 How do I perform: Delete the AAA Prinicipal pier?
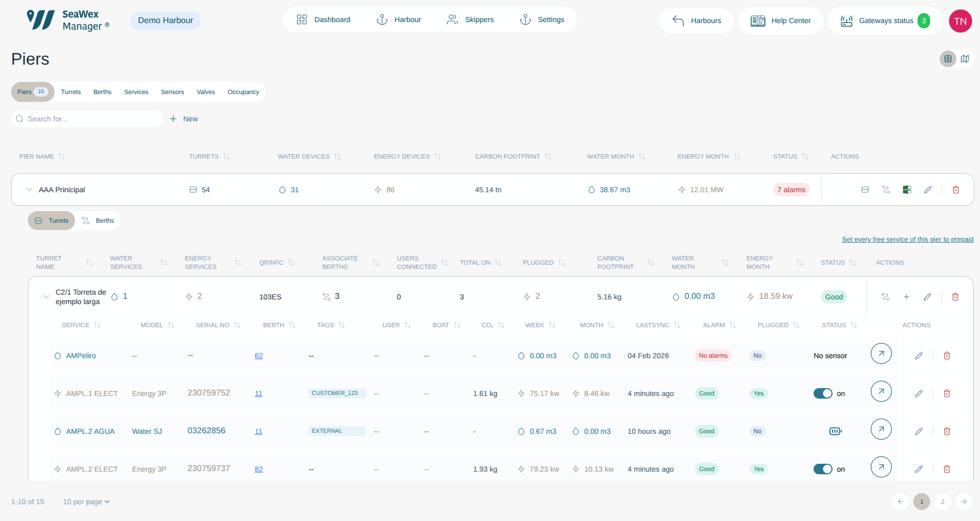click(956, 190)
